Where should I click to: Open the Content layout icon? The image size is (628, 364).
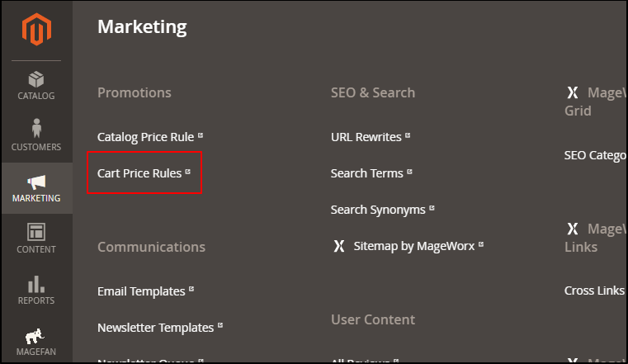pos(36,232)
